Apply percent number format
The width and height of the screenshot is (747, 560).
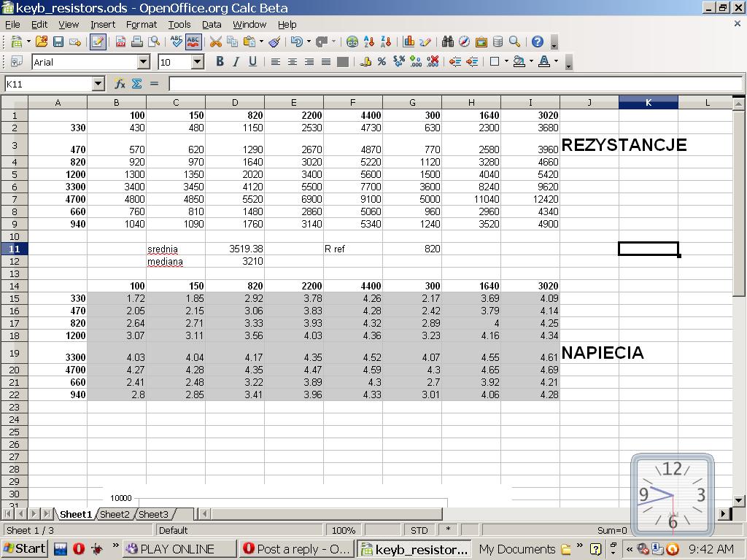[x=382, y=62]
